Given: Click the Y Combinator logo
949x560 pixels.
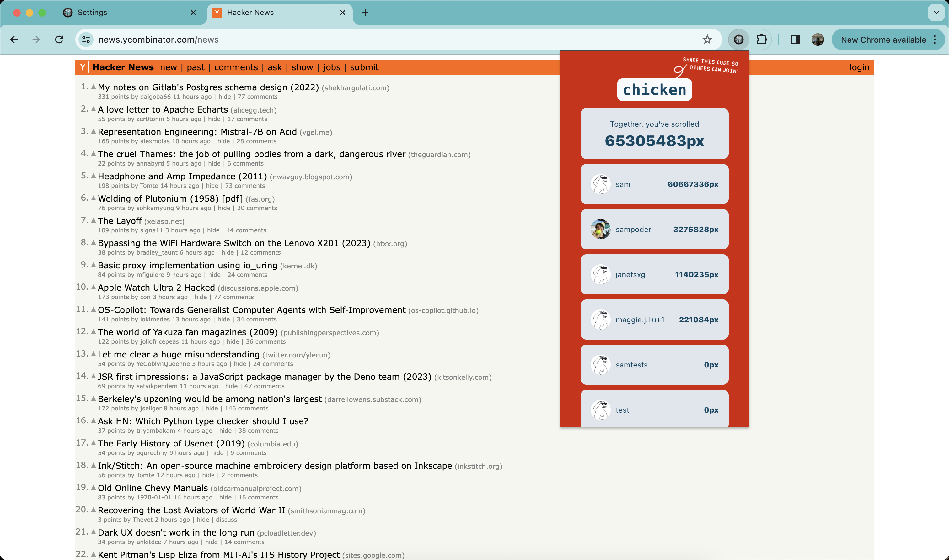Looking at the screenshot, I should pyautogui.click(x=83, y=67).
